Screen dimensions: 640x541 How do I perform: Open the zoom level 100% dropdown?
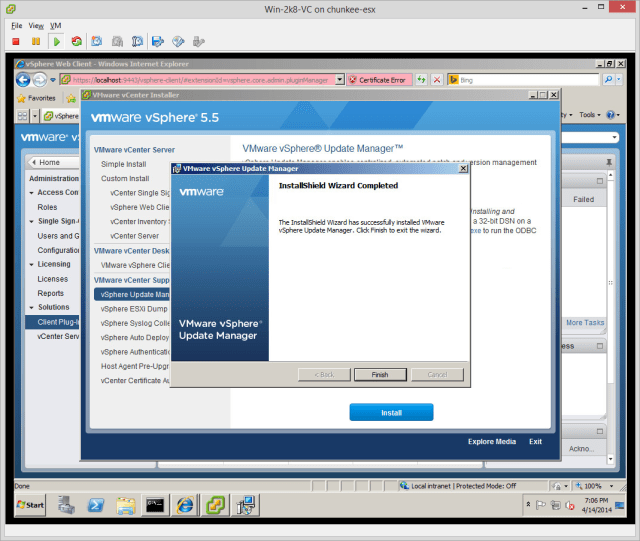pyautogui.click(x=611, y=486)
